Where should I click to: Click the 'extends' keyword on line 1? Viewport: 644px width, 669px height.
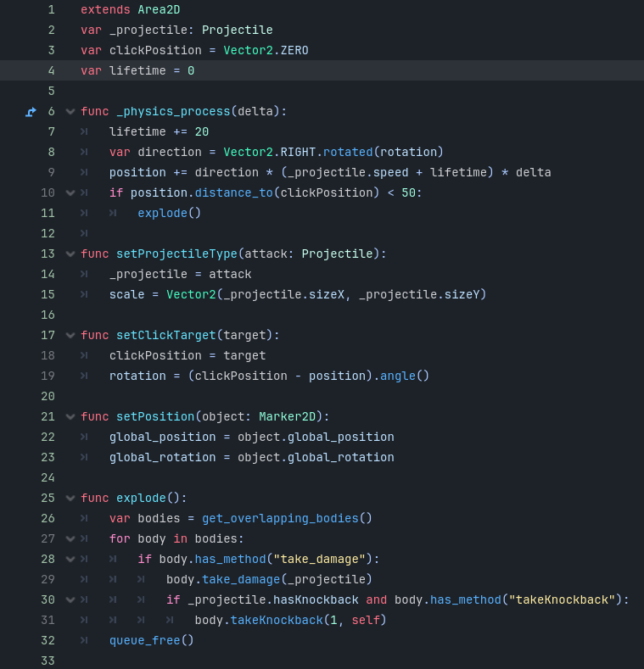[x=105, y=9]
